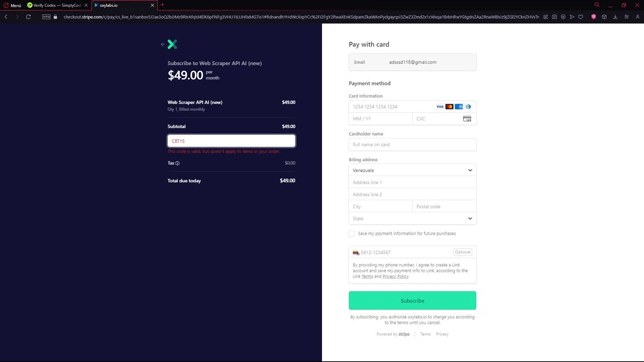This screenshot has width=644, height=362.
Task: Toggle the VPN badge
Action: pos(46,17)
